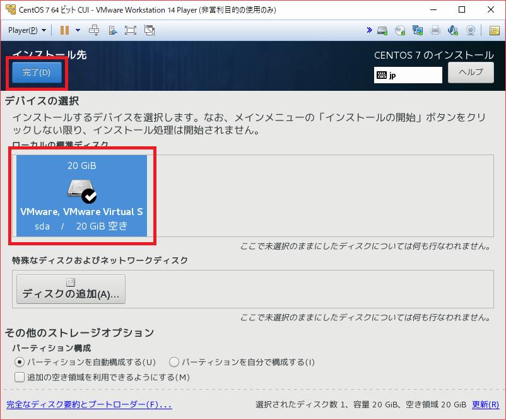506x420 pixels.
Task: Click the 'デバイスの選択' heading text
Action: pyautogui.click(x=42, y=101)
